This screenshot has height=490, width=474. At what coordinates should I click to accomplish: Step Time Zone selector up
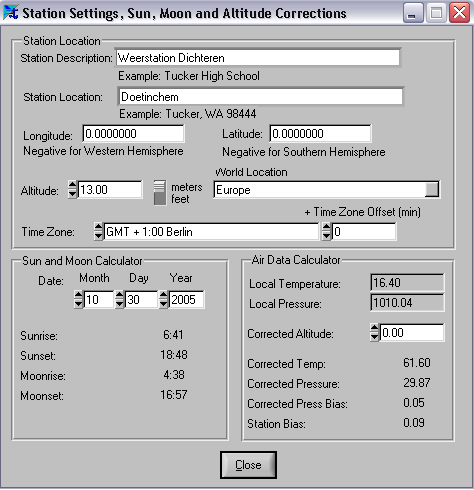(x=98, y=227)
